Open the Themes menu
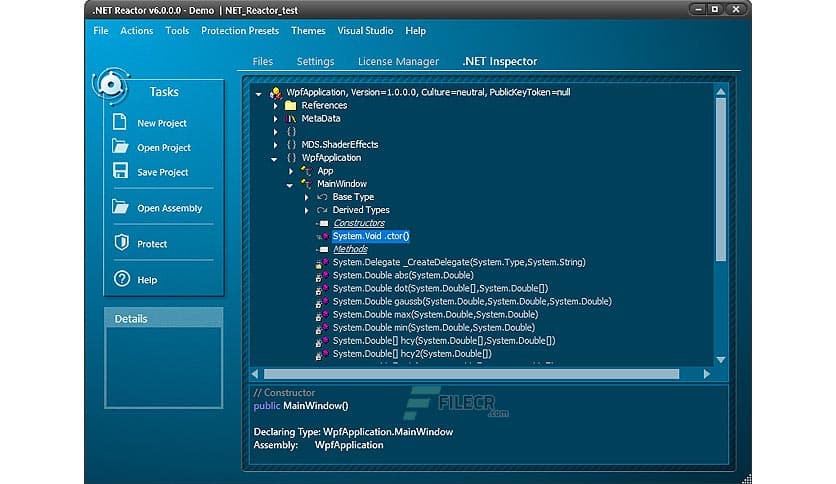 (x=308, y=31)
